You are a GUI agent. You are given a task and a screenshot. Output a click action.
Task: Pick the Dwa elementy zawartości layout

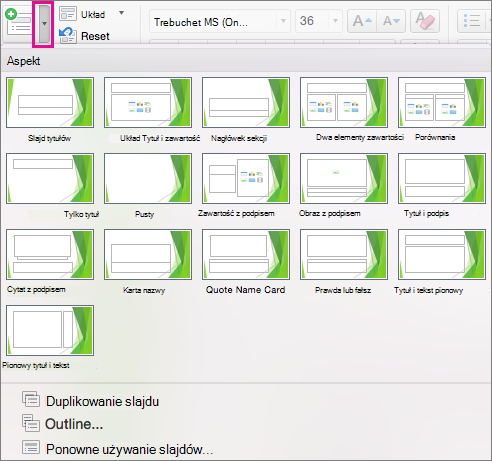click(x=344, y=103)
